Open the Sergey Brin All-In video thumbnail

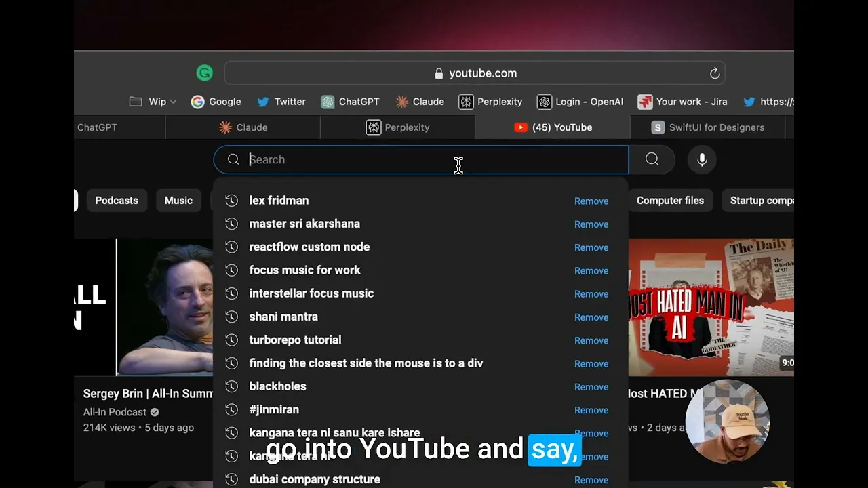click(x=144, y=307)
